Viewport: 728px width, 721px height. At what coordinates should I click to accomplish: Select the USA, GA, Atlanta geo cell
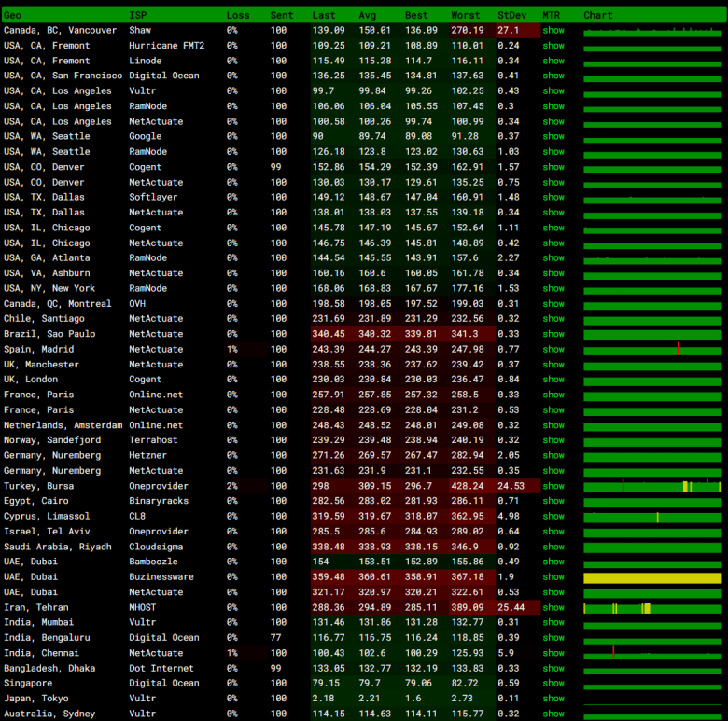pos(47,258)
